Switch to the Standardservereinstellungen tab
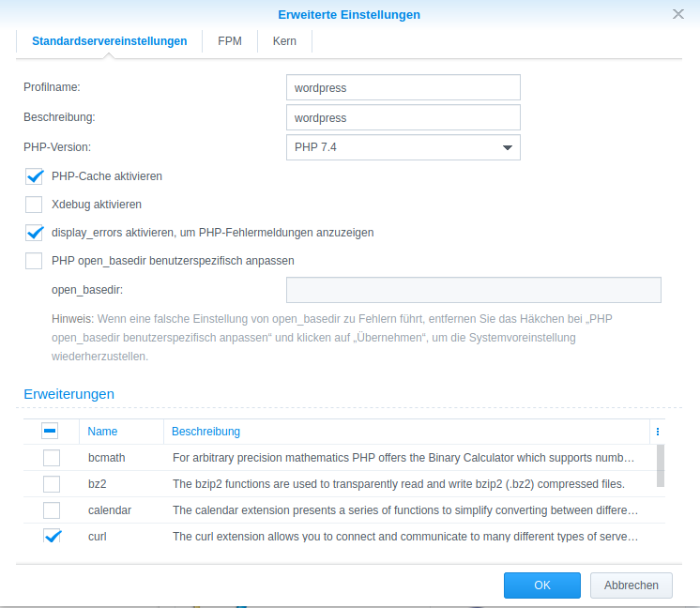The height and width of the screenshot is (608, 700). point(110,41)
